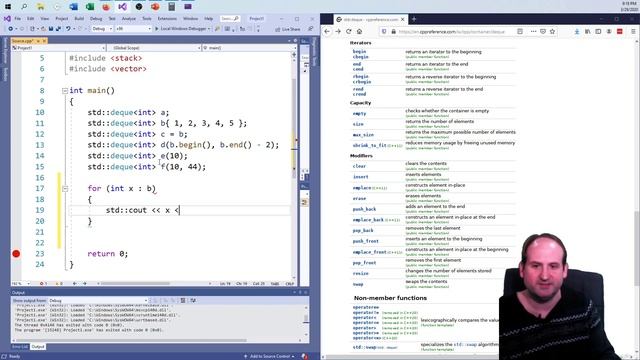This screenshot has width=640, height=360.
Task: Open the Windows Start menu
Action: click(8, 7)
